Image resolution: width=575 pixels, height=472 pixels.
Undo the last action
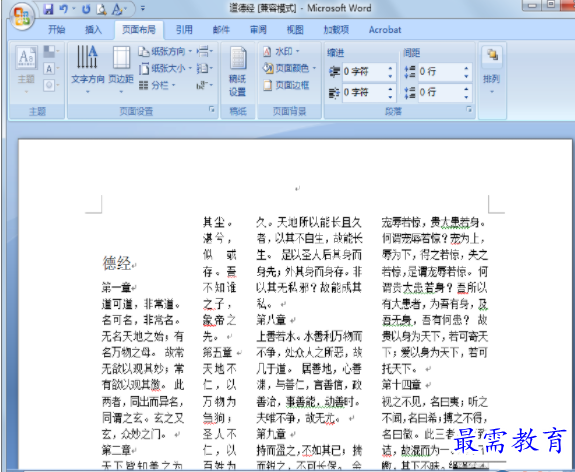[64, 9]
